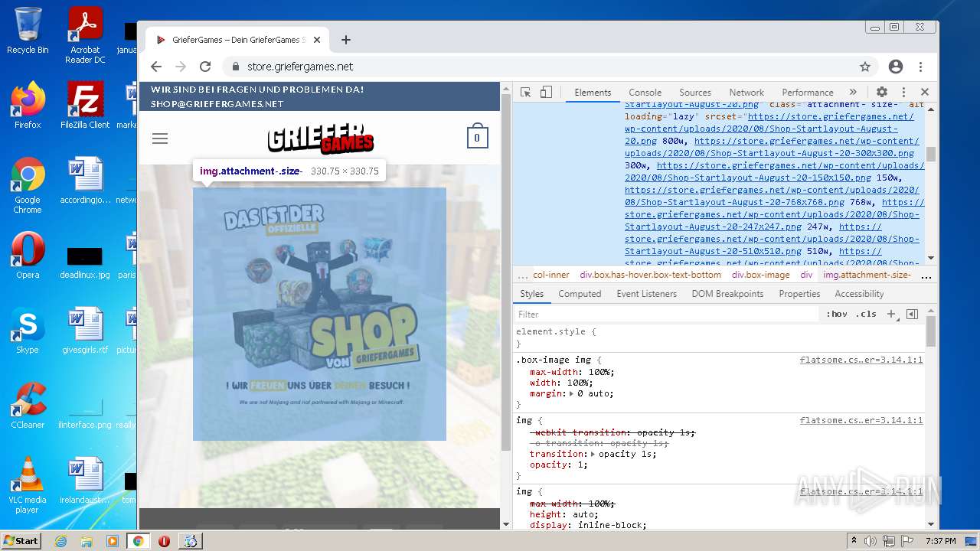Image resolution: width=980 pixels, height=551 pixels.
Task: Open the DOM Breakpoints tab
Action: 727,294
